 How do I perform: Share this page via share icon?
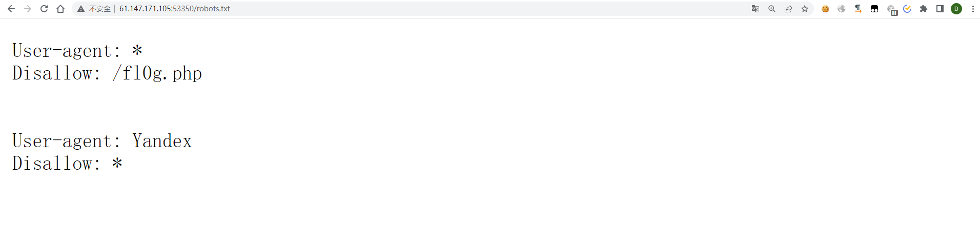tap(788, 9)
